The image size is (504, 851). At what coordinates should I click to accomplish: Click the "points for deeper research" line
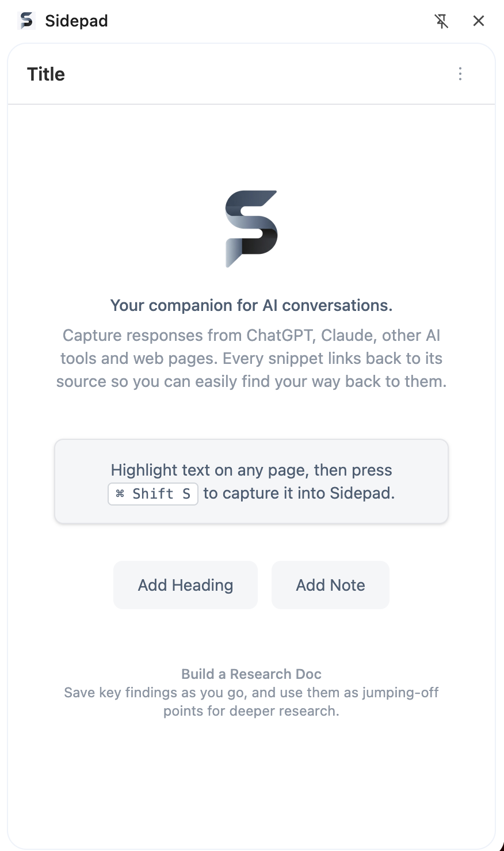pyautogui.click(x=251, y=711)
